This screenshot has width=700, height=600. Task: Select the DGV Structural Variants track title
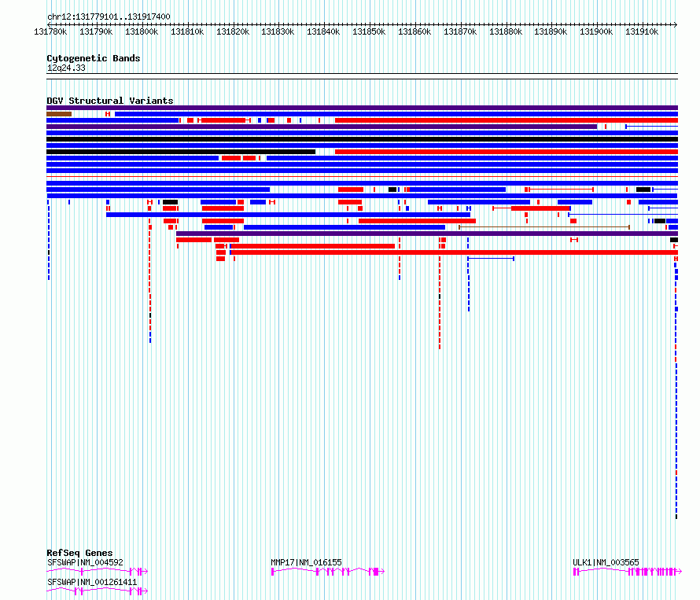110,101
